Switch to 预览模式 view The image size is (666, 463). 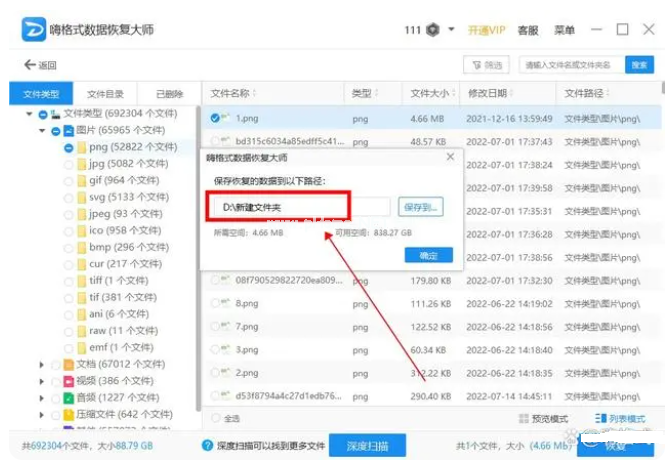[543, 419]
